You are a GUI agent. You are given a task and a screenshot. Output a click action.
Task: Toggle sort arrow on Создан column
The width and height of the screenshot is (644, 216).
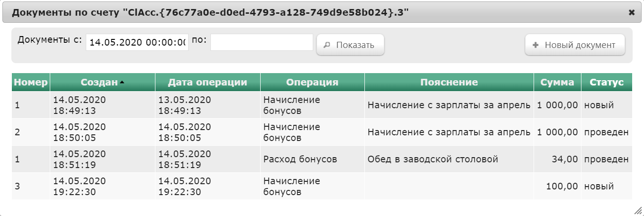[x=122, y=83]
